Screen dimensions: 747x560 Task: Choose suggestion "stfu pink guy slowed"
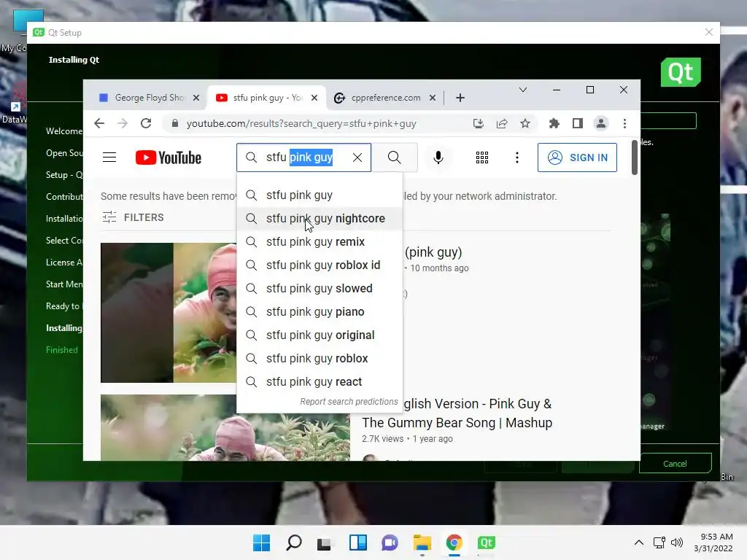click(320, 289)
